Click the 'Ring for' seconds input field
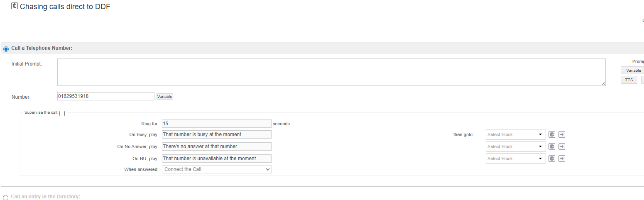 216,124
